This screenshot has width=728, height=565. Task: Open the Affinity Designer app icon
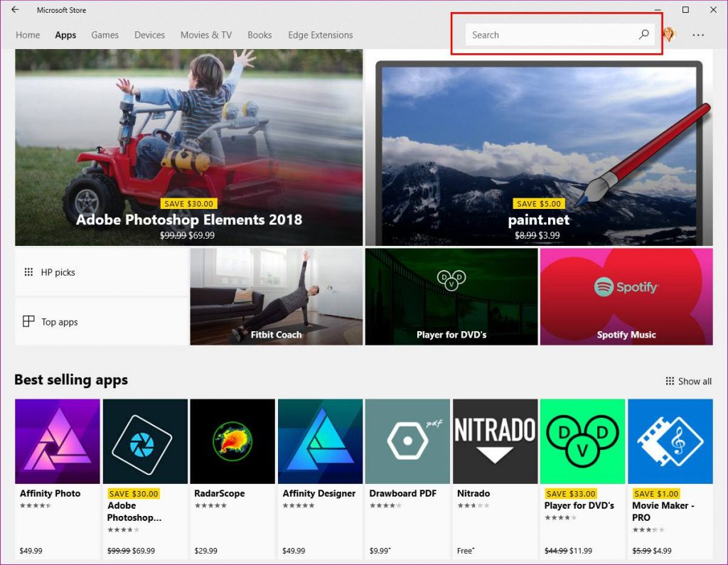(321, 441)
